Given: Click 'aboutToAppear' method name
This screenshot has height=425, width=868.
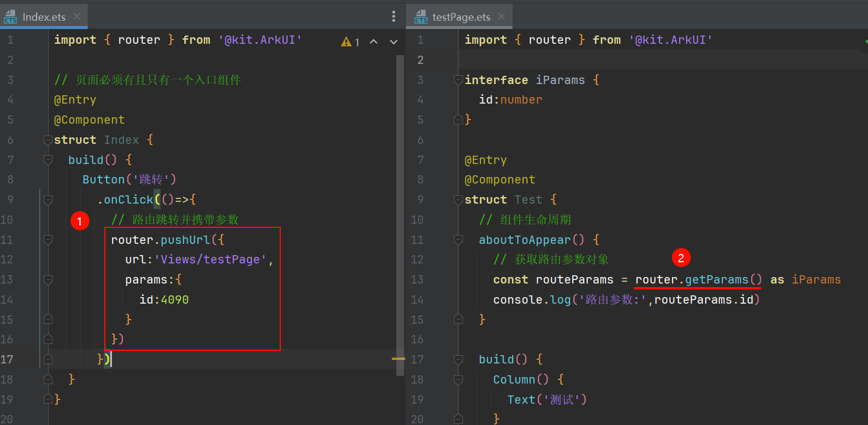Looking at the screenshot, I should coord(525,240).
